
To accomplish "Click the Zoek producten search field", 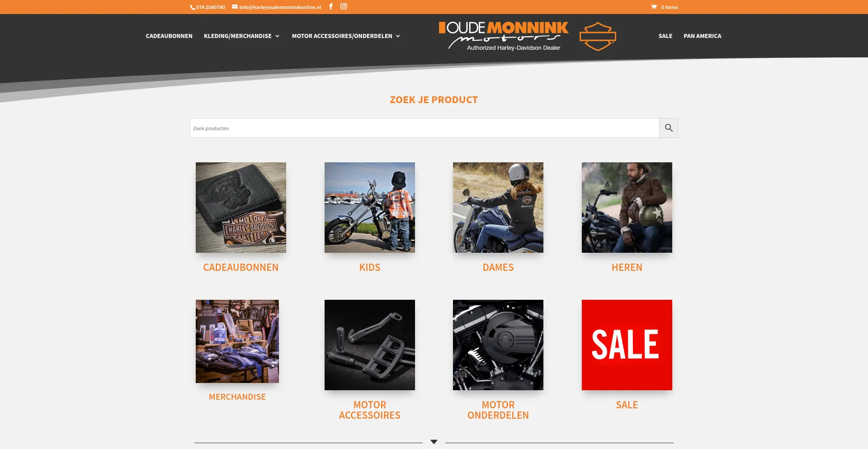I will [425, 128].
